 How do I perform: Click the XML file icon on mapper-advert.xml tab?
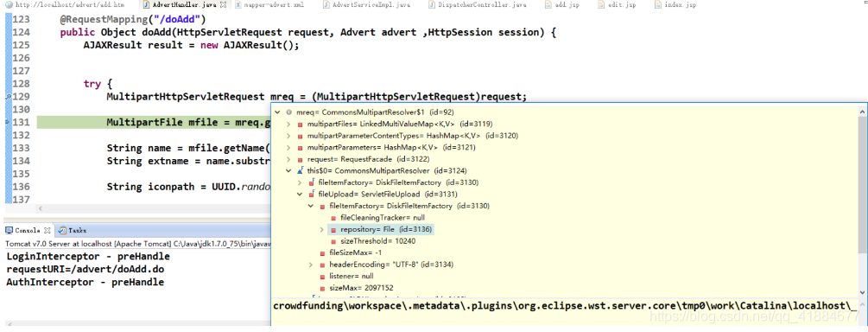pos(238,4)
